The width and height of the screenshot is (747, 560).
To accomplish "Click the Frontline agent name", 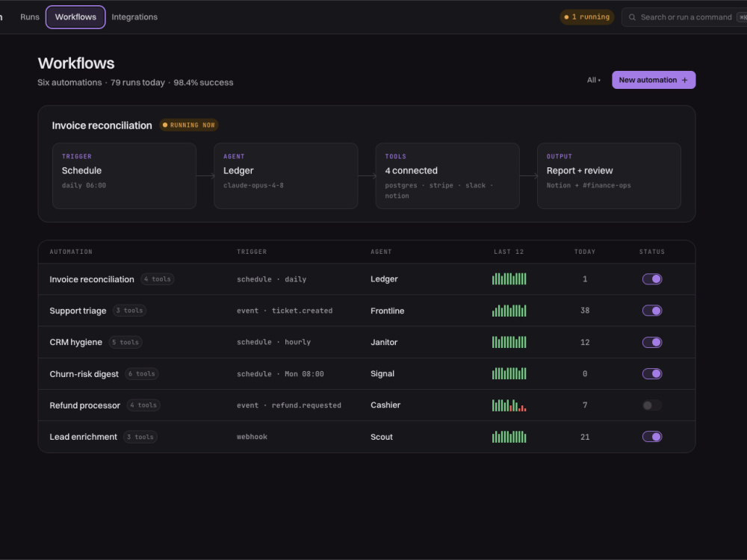I will coord(387,311).
